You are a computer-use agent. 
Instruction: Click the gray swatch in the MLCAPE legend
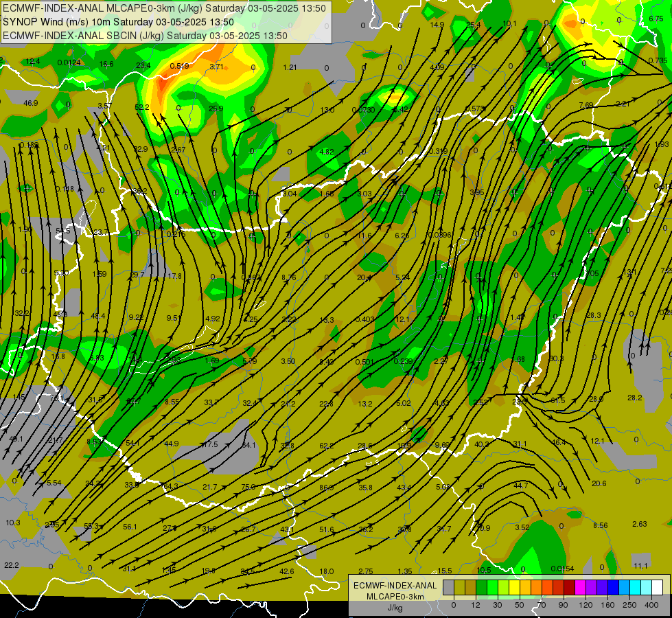[x=448, y=587]
